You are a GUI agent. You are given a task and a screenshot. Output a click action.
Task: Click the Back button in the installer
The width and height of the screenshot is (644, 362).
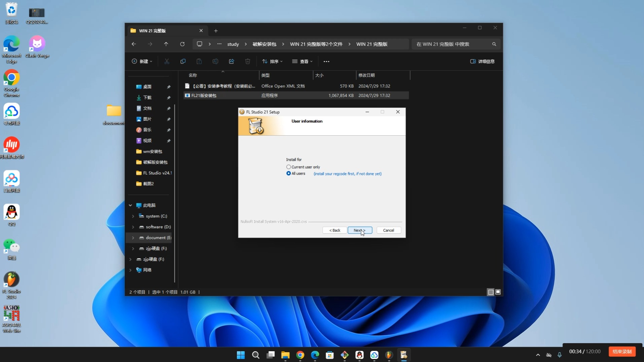(334, 230)
